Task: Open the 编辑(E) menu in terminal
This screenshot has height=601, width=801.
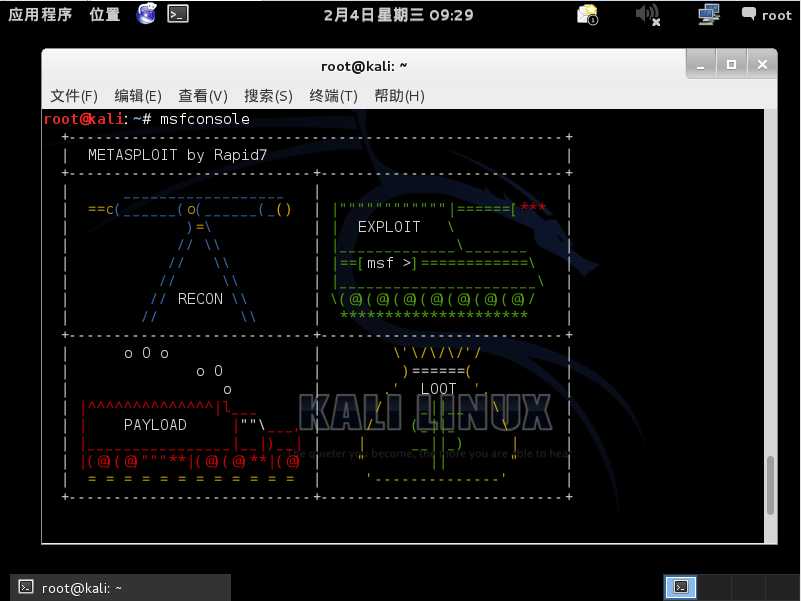Action: pos(138,96)
